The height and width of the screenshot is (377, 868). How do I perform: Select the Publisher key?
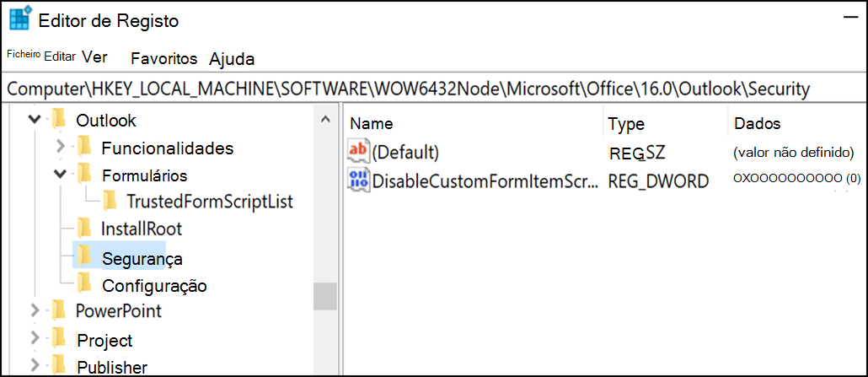[x=112, y=367]
